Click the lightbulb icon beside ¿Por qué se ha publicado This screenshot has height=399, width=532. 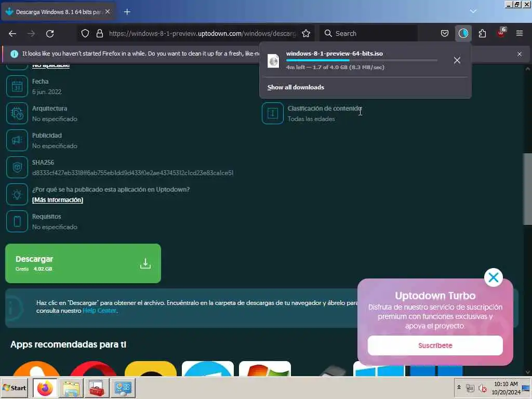pyautogui.click(x=17, y=194)
